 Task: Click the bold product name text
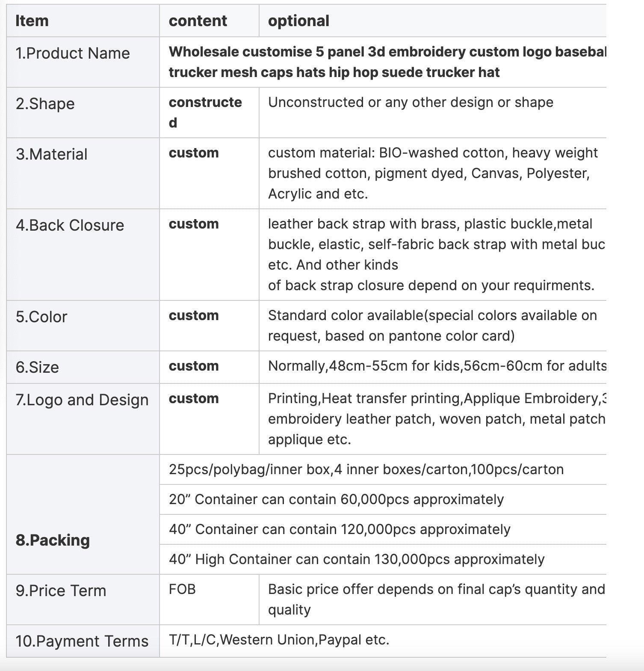(x=387, y=62)
